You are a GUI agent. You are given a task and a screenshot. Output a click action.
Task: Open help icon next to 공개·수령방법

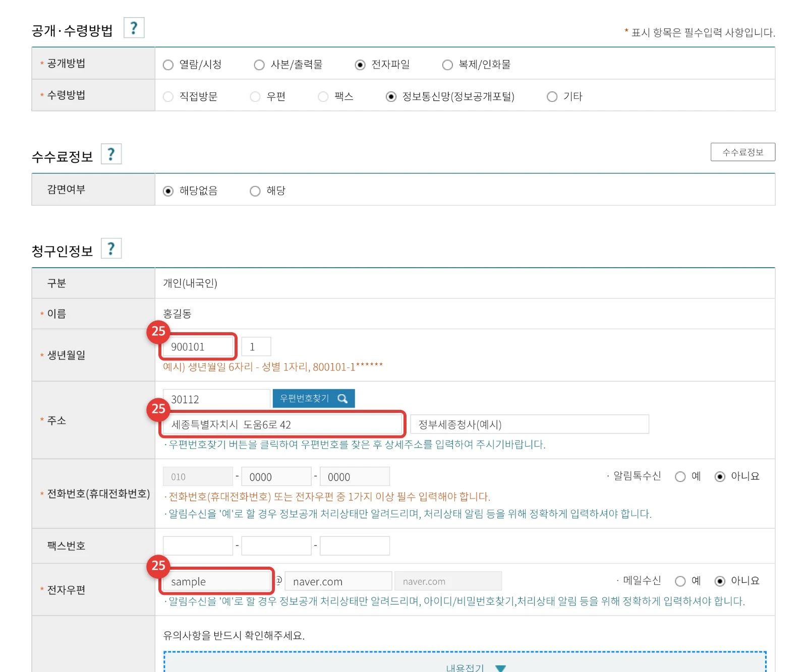click(x=134, y=28)
